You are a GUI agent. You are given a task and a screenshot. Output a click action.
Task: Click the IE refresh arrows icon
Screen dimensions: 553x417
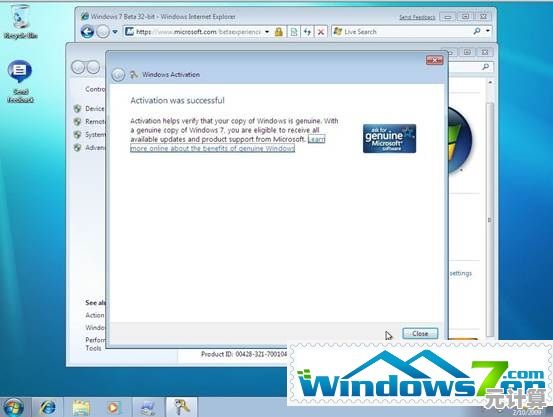(307, 32)
